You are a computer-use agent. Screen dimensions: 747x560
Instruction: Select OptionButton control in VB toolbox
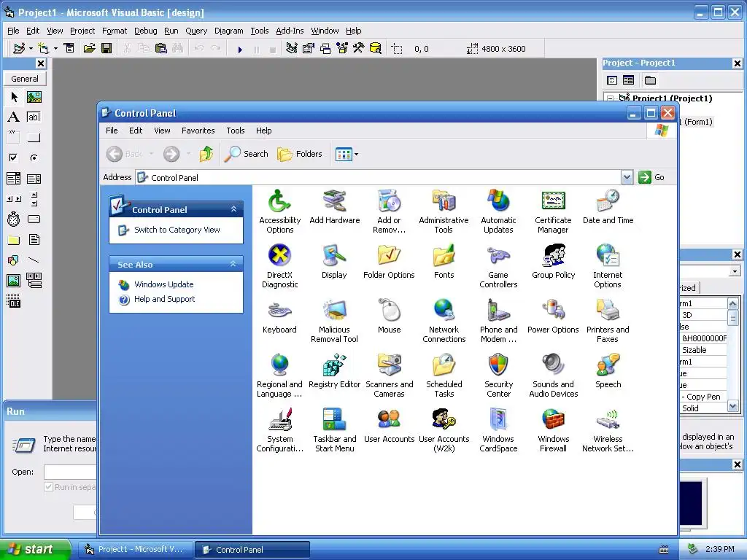[34, 157]
